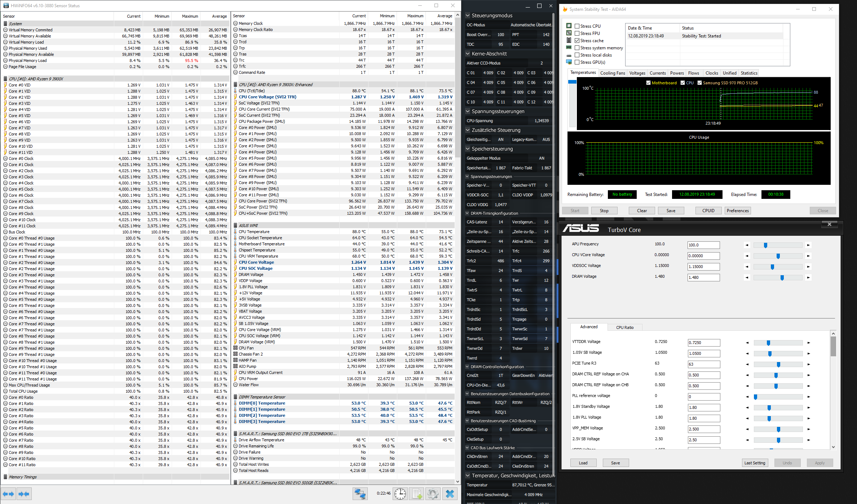Viewport: 857px width, 504px height.
Task: Uncheck the Stress cache checkbox
Action: (x=577, y=41)
